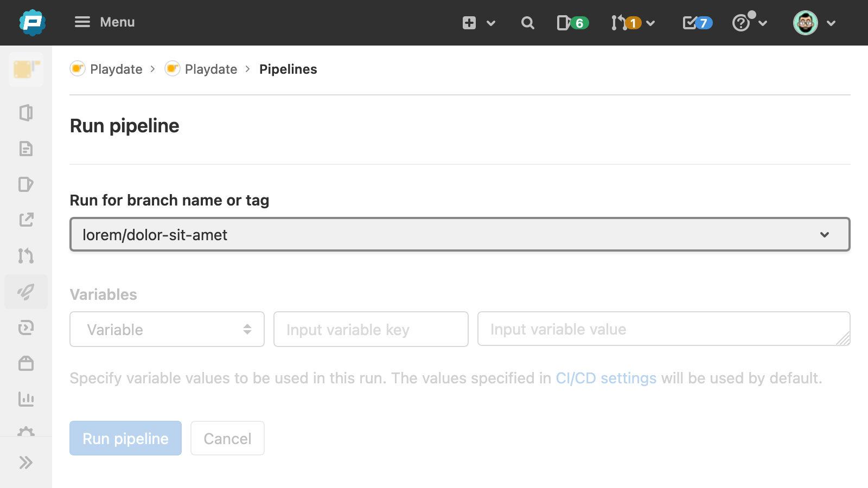The width and height of the screenshot is (868, 488).
Task: Click the Run pipeline button
Action: (x=125, y=439)
